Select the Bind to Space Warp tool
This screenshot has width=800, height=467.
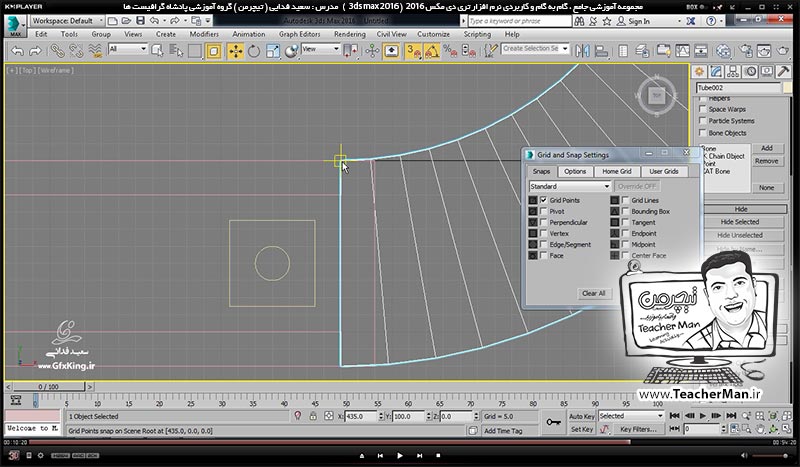point(95,51)
